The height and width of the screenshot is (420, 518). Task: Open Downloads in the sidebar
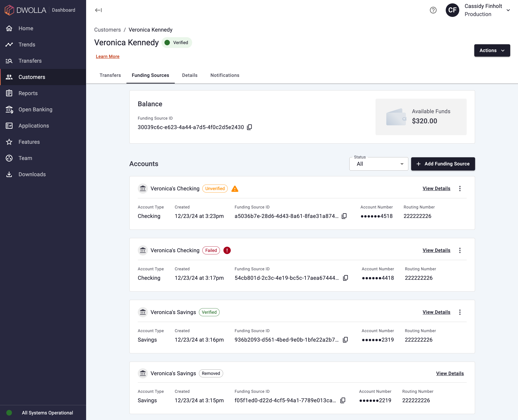click(x=43, y=174)
